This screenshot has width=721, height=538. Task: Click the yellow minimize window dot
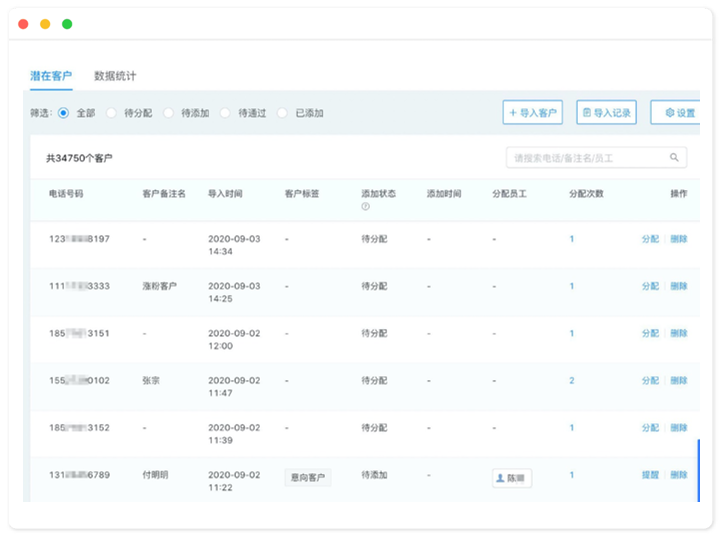tap(45, 24)
